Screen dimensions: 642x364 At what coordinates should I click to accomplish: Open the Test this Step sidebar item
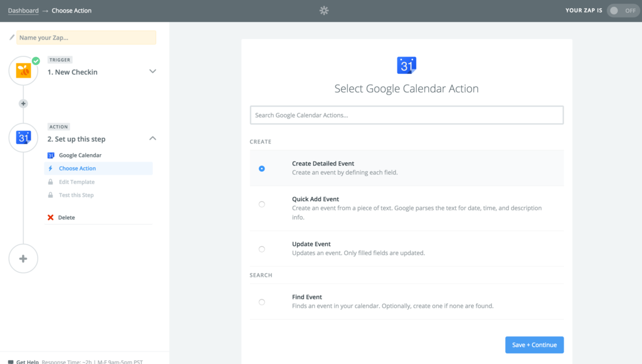pos(76,195)
